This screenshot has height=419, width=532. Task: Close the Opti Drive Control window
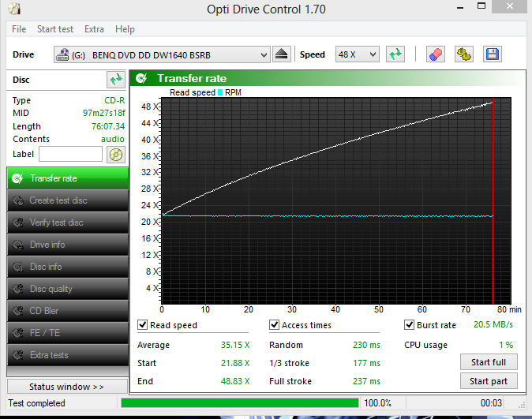click(x=510, y=6)
